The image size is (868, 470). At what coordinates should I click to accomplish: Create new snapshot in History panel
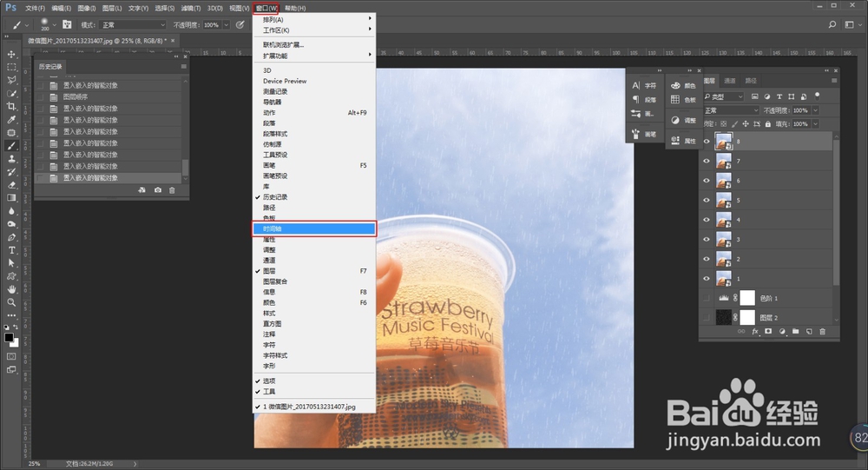point(158,190)
